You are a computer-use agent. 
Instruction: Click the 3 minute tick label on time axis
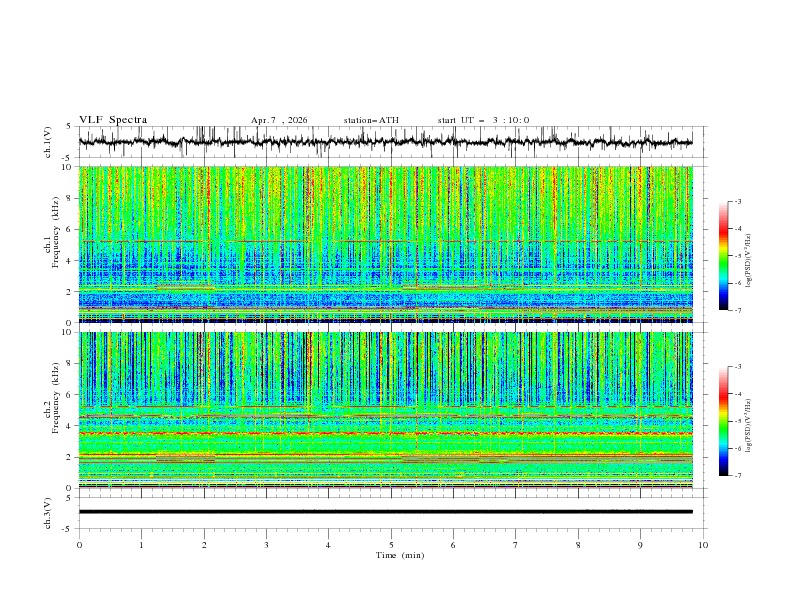coord(266,545)
